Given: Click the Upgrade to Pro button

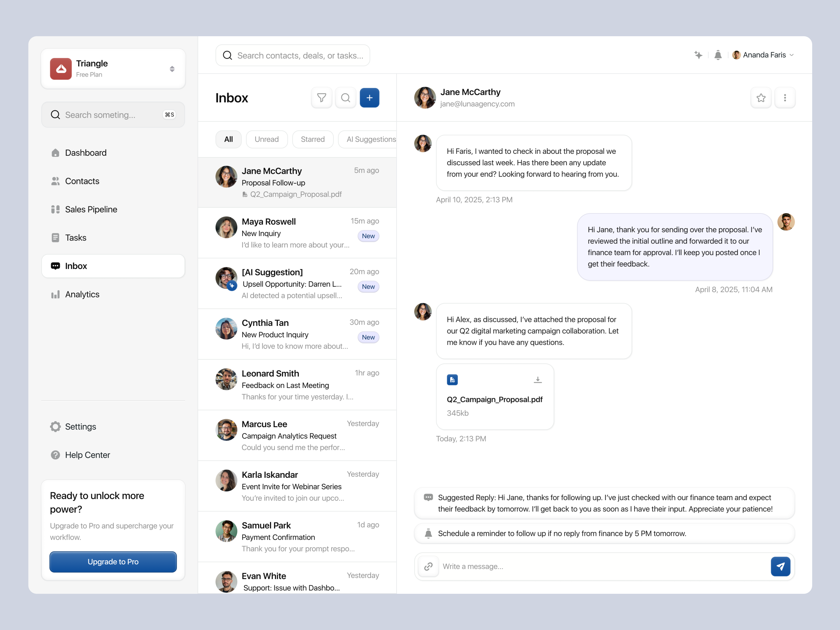Looking at the screenshot, I should pyautogui.click(x=113, y=562).
